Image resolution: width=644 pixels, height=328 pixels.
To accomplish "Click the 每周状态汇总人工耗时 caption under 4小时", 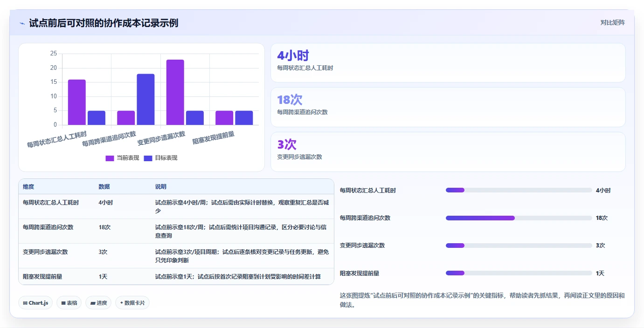I will tap(305, 68).
